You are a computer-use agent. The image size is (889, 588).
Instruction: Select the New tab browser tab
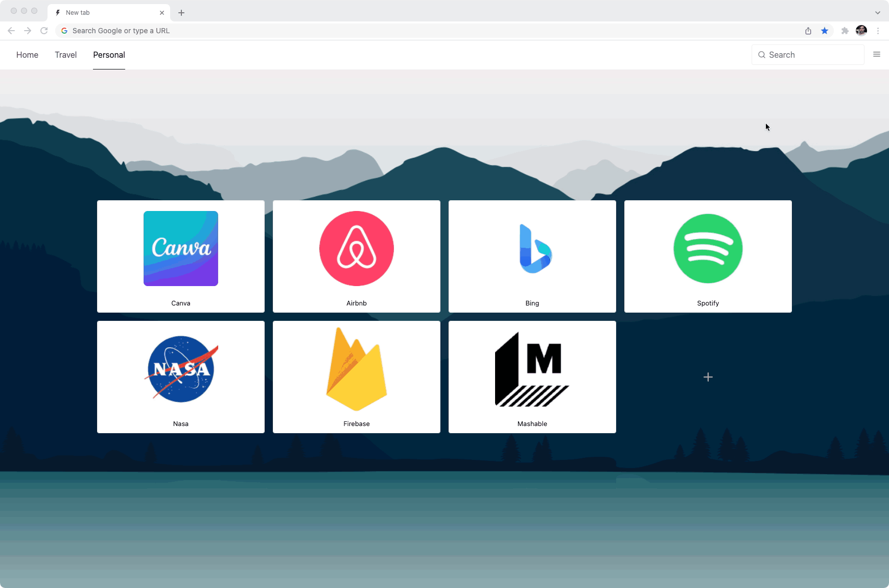coord(109,13)
